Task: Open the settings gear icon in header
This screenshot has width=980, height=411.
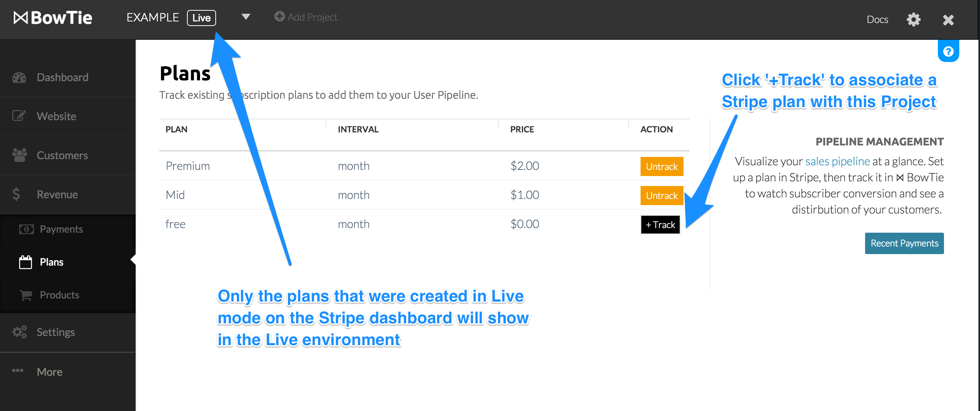Action: click(x=913, y=20)
